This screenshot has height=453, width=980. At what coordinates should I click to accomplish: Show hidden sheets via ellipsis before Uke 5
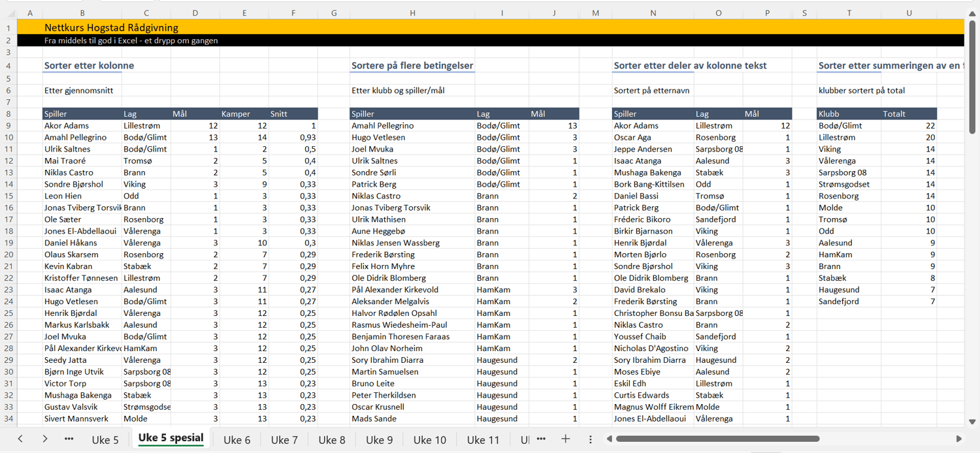coord(69,439)
